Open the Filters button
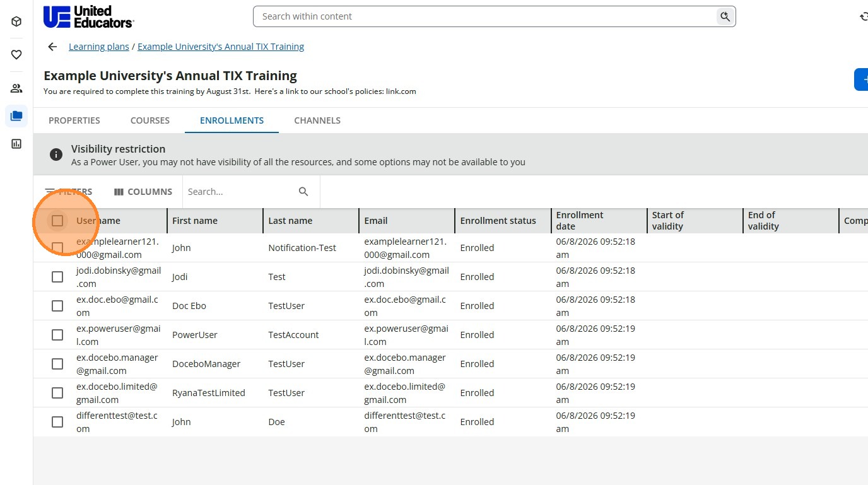This screenshot has height=485, width=868. point(69,192)
